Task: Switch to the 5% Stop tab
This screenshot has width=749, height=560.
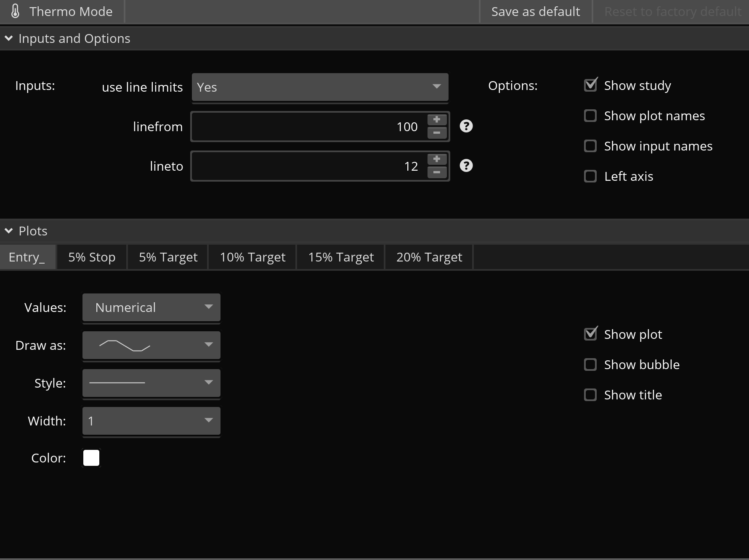Action: [x=92, y=257]
